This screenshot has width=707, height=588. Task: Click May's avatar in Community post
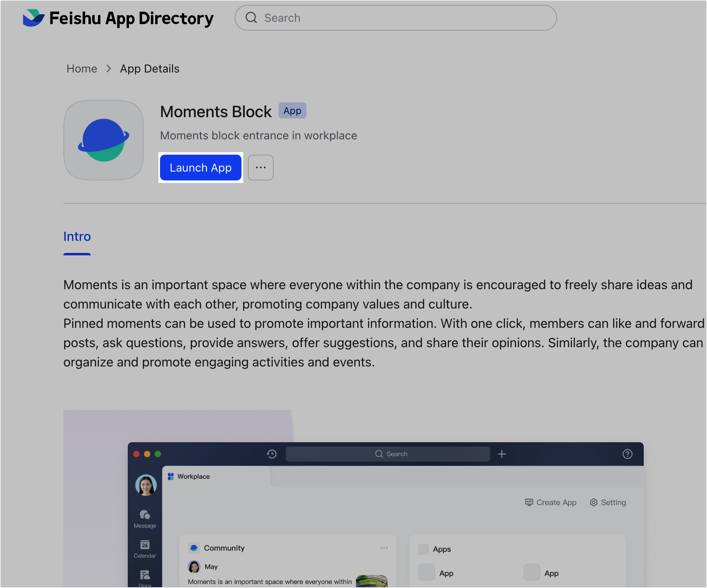[x=194, y=567]
